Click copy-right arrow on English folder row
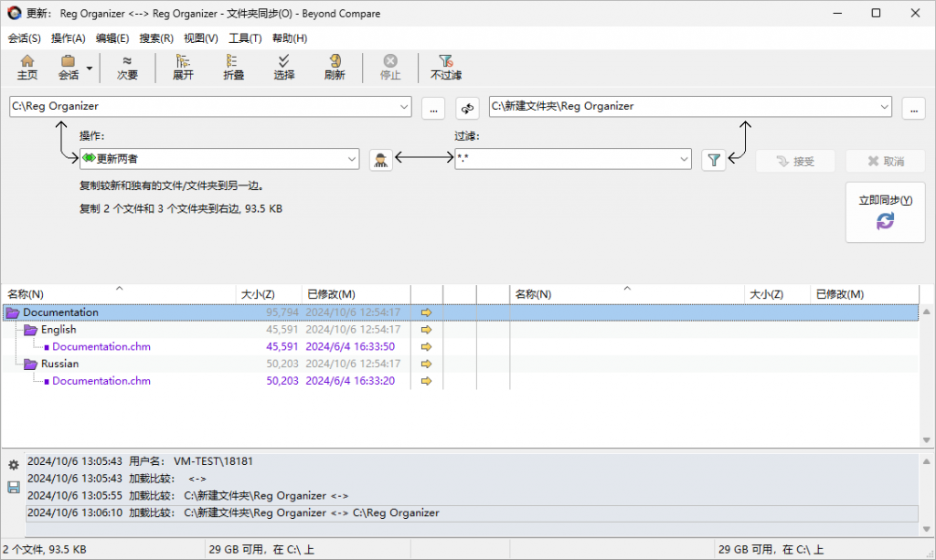The image size is (936, 560). pyautogui.click(x=426, y=330)
